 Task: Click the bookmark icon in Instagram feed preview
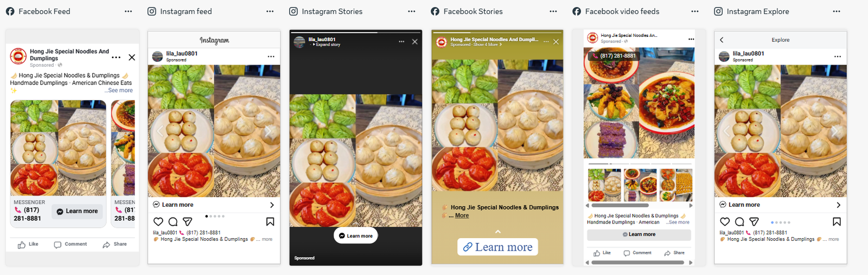point(270,221)
